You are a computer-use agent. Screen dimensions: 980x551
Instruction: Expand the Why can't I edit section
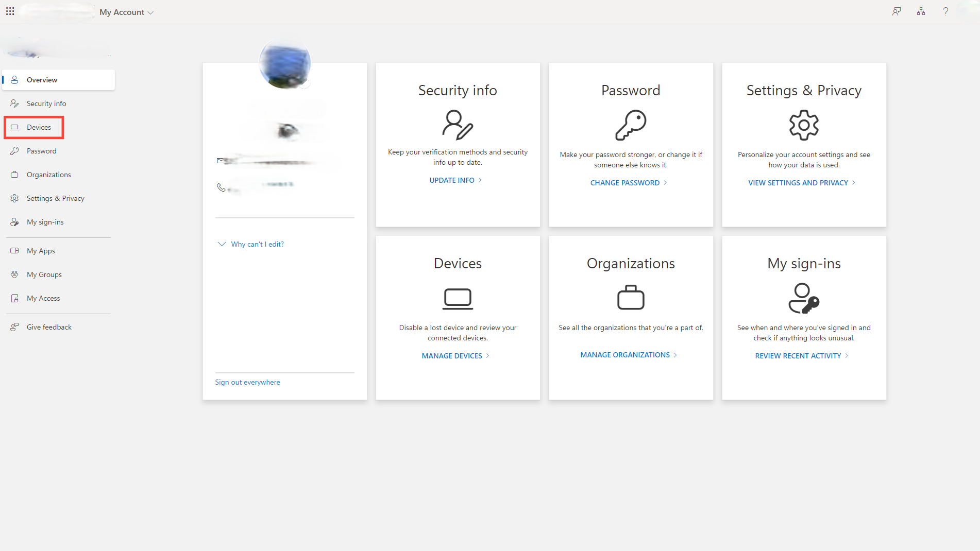pyautogui.click(x=251, y=244)
